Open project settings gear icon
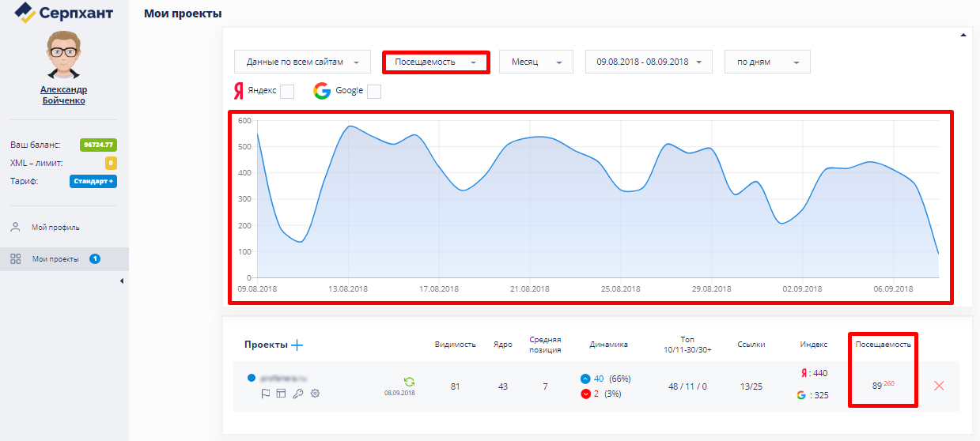980x441 pixels. [x=315, y=394]
